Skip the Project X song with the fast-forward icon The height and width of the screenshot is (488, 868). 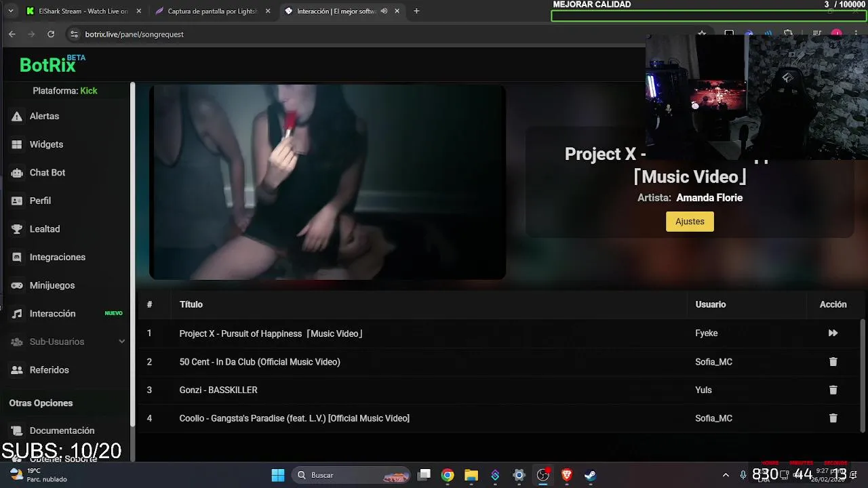click(x=833, y=333)
